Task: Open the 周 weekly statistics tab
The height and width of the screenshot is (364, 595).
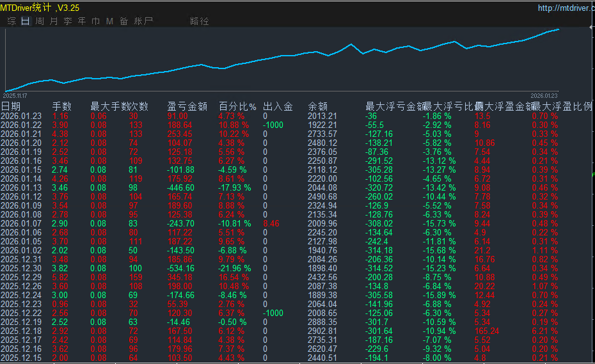Action: point(40,21)
